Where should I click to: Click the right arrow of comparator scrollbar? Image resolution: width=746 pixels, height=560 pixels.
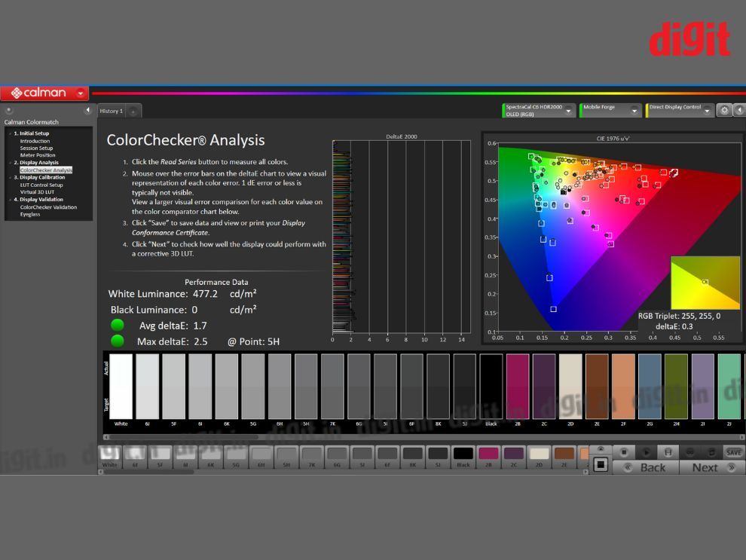(742, 437)
